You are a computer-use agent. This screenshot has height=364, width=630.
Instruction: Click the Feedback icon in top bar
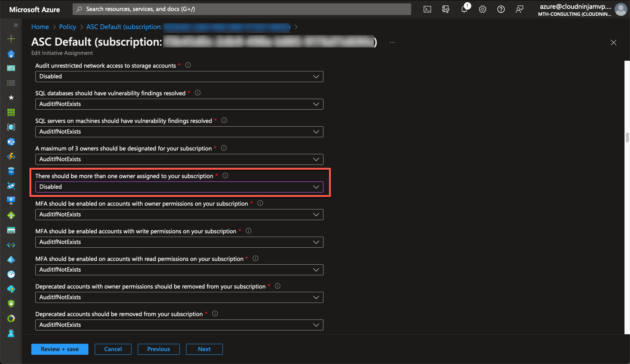coord(519,9)
